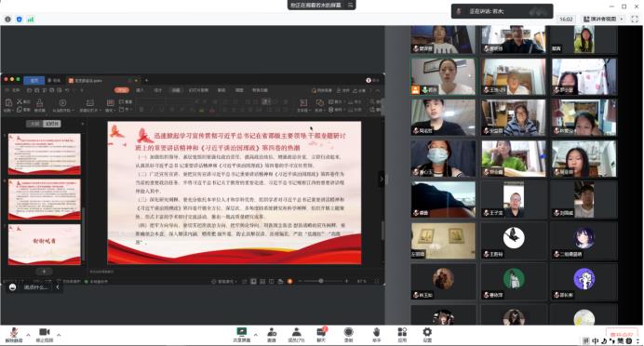644x346 pixels.
Task: Click the leave meeting button
Action: pos(622,334)
